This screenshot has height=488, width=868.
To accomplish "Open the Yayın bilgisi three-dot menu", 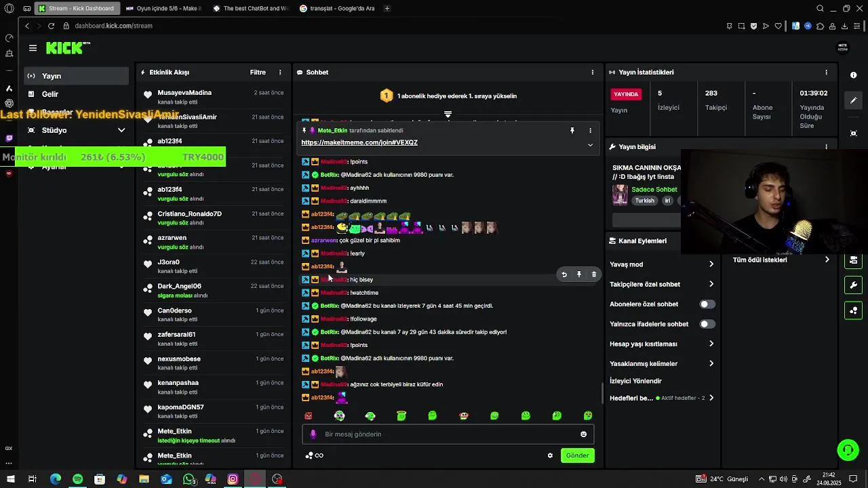I will [x=826, y=146].
